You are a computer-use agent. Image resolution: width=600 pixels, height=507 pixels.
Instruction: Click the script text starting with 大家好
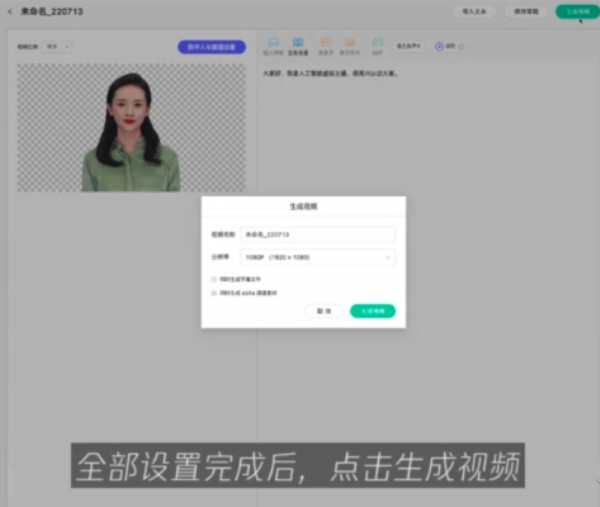tap(330, 73)
